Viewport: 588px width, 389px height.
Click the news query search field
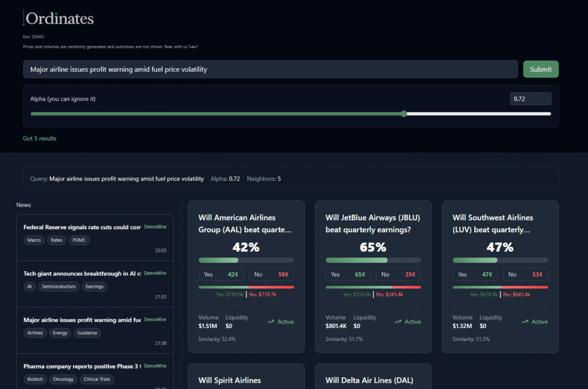pyautogui.click(x=270, y=70)
